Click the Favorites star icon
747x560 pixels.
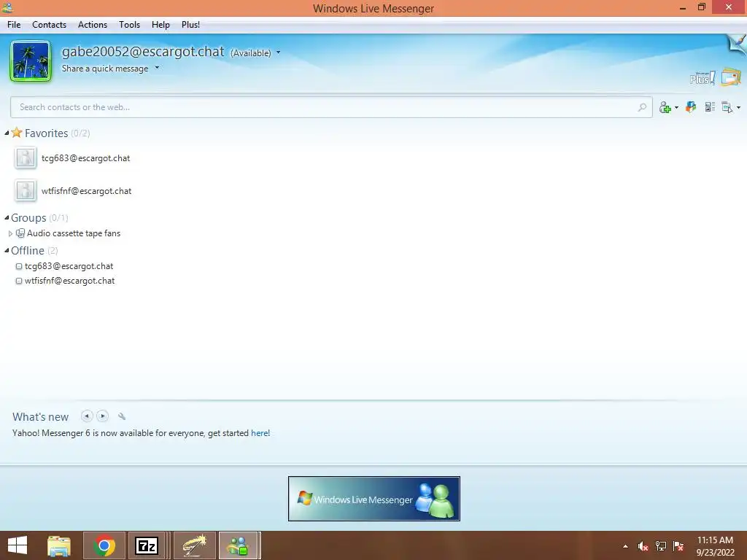(x=17, y=133)
